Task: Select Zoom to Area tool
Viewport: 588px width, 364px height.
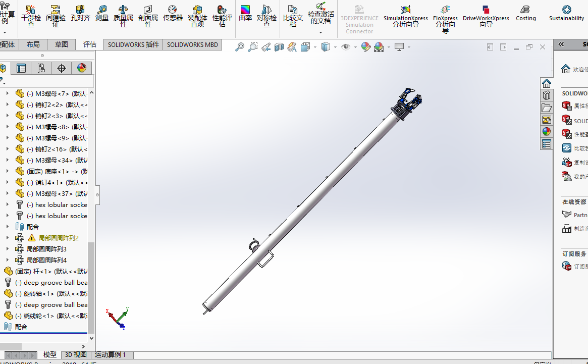Action: (253, 47)
